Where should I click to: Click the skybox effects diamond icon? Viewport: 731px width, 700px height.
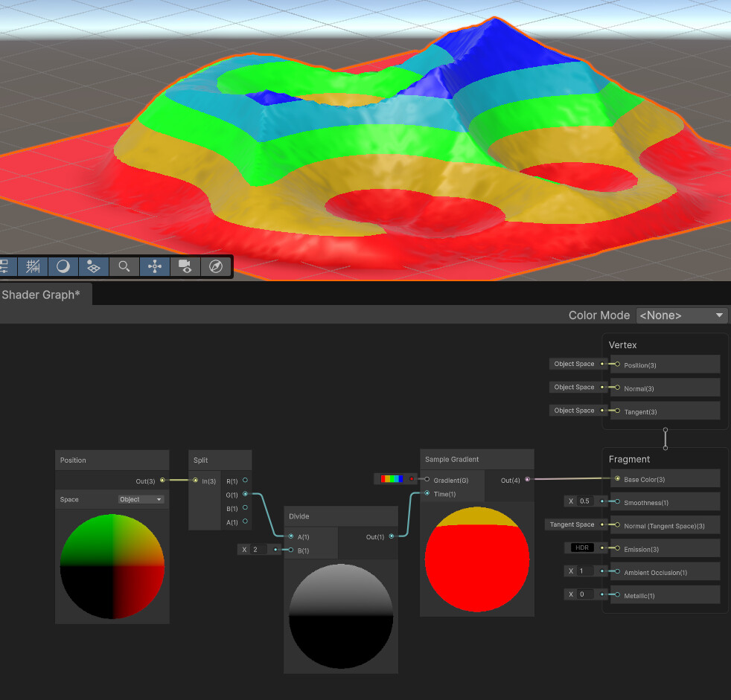(x=93, y=266)
